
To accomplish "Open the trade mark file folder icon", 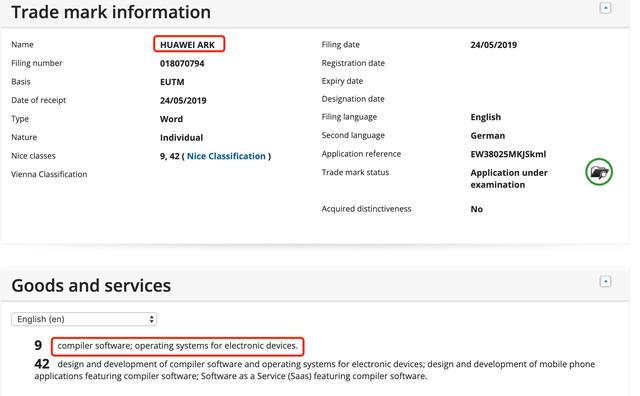I will 599,172.
